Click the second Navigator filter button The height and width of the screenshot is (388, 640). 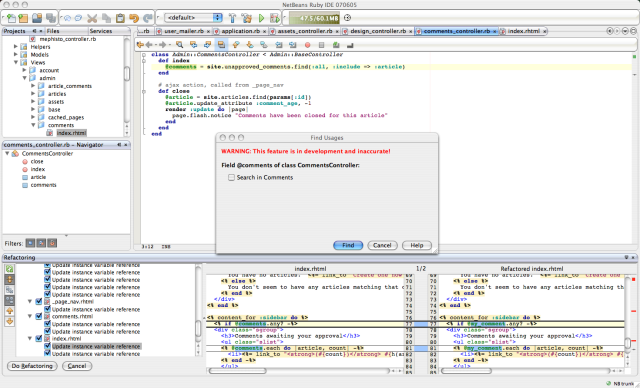[x=41, y=243]
